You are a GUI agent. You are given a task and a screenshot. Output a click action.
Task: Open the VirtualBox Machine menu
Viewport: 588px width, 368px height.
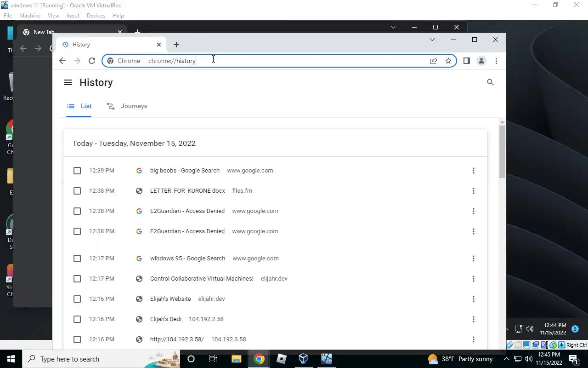coord(30,16)
